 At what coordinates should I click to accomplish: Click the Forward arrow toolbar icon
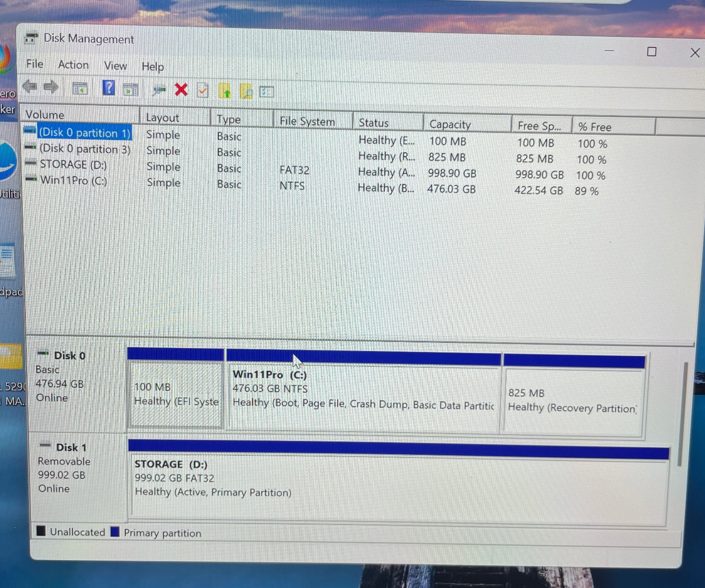click(51, 87)
